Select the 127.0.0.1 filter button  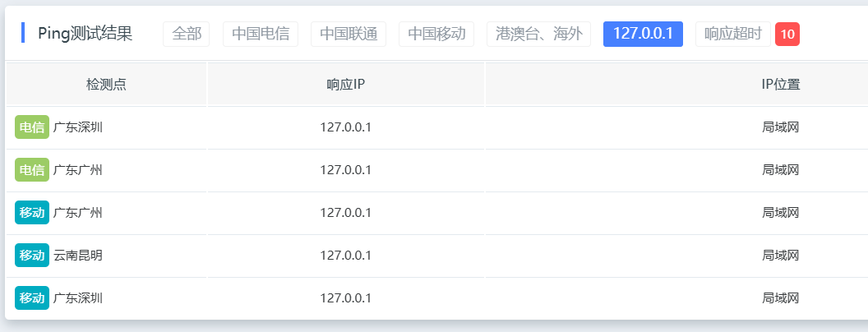[643, 35]
